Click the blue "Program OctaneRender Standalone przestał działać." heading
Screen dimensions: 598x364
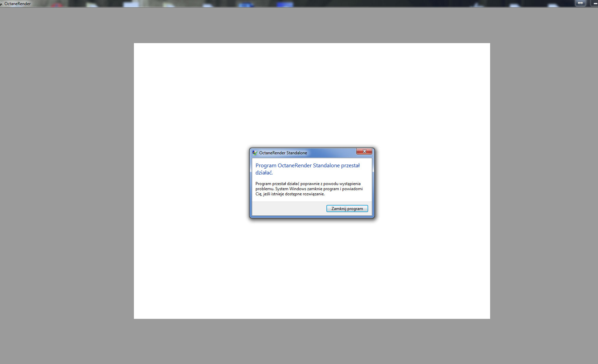pos(308,169)
